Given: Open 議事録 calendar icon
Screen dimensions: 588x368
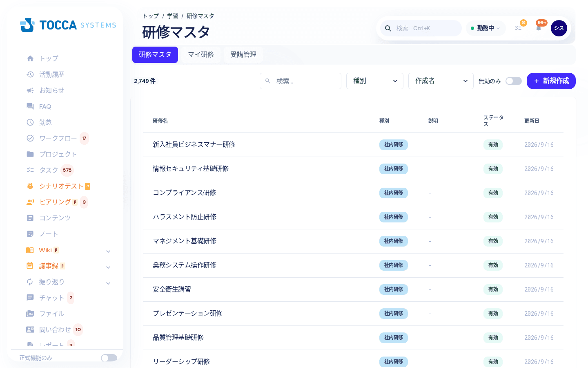Looking at the screenshot, I should [x=30, y=266].
